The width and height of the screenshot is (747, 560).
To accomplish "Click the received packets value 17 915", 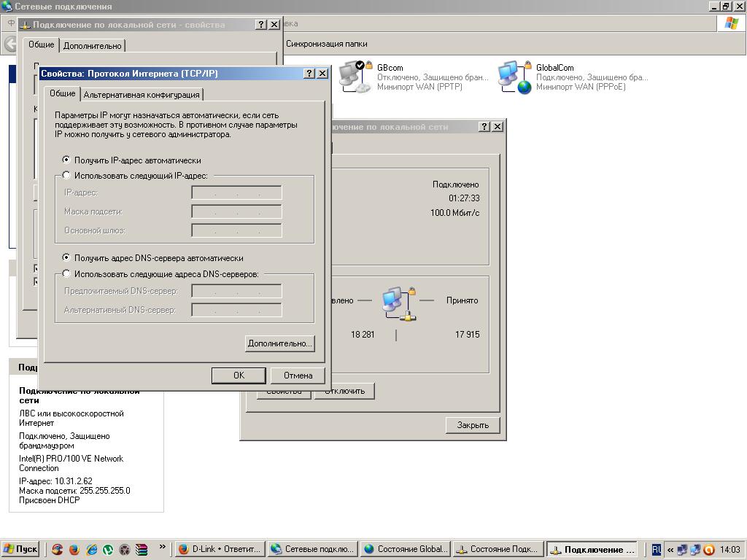I will [x=468, y=334].
